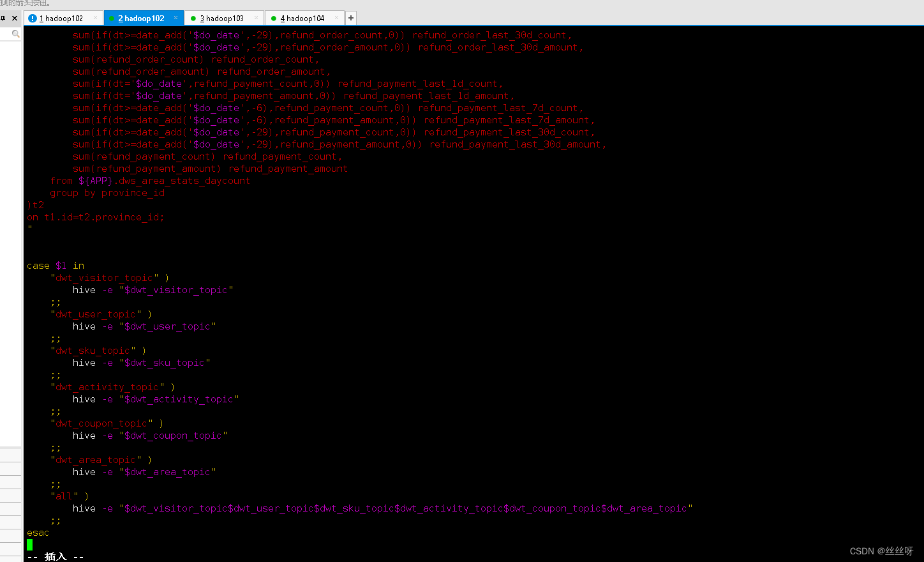Image resolution: width=924 pixels, height=562 pixels.
Task: Click the 'sum(refund_order_count) refund_order_count,' line
Action: 196,59
